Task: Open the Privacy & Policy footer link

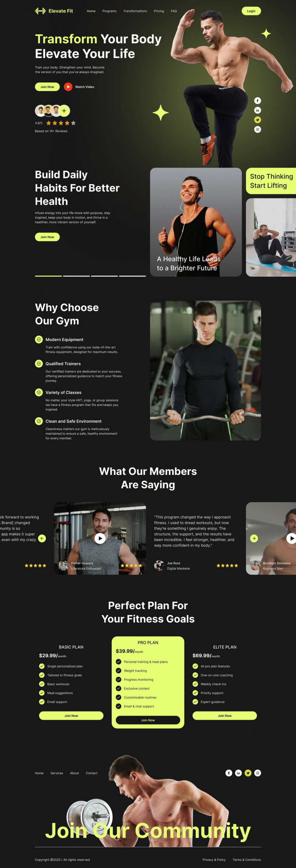Action: pyautogui.click(x=214, y=860)
